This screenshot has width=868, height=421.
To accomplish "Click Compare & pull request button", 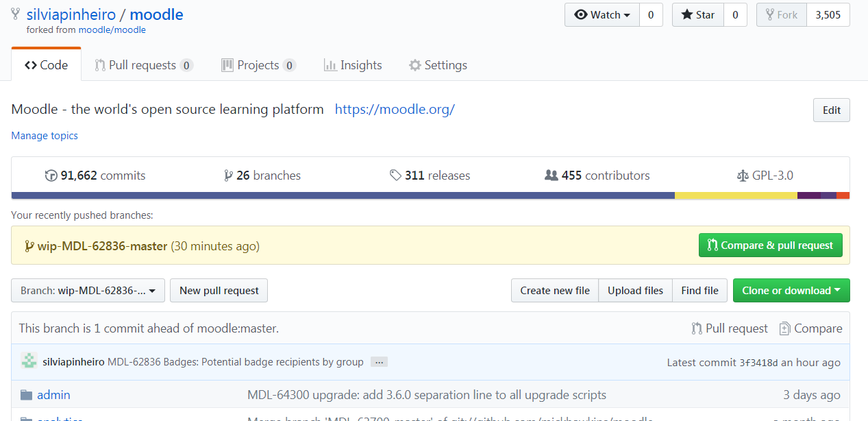I will [771, 245].
